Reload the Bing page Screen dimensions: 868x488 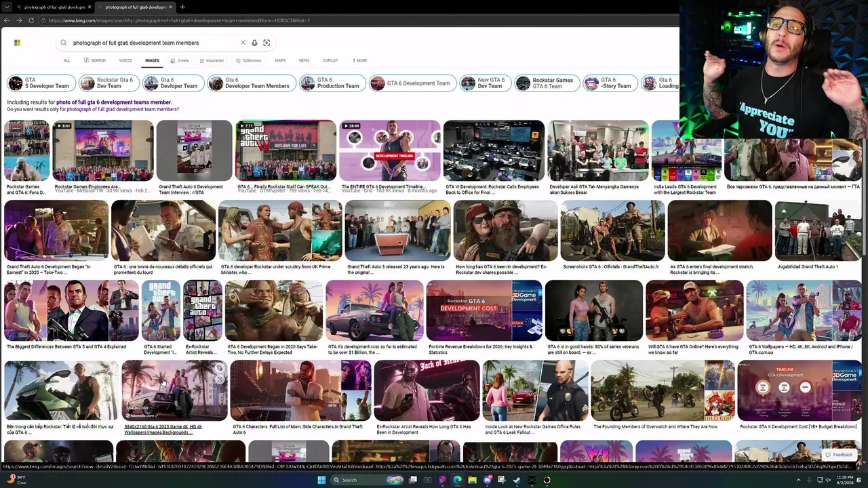(31, 20)
